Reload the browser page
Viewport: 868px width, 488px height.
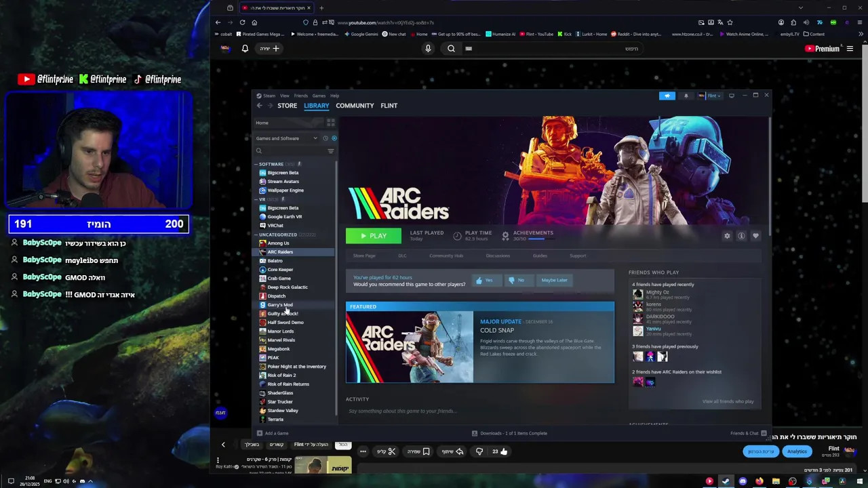tap(242, 22)
